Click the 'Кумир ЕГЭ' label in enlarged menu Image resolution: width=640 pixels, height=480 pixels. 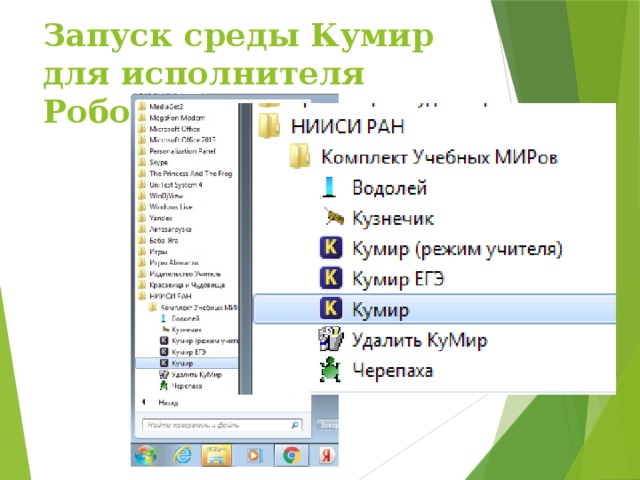(398, 279)
